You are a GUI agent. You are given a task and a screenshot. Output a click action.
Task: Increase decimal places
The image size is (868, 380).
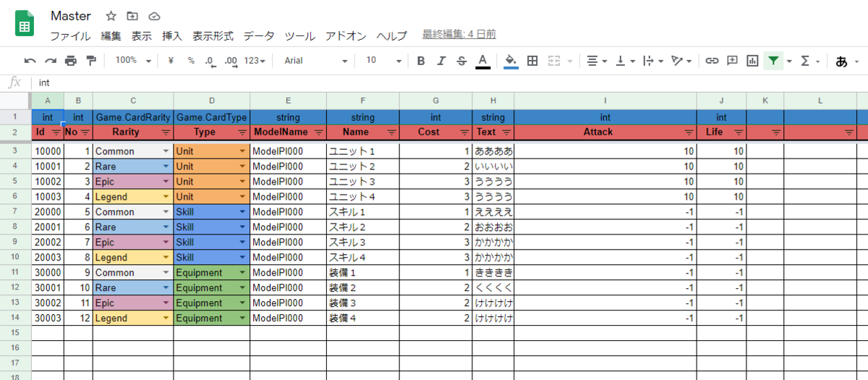point(231,61)
